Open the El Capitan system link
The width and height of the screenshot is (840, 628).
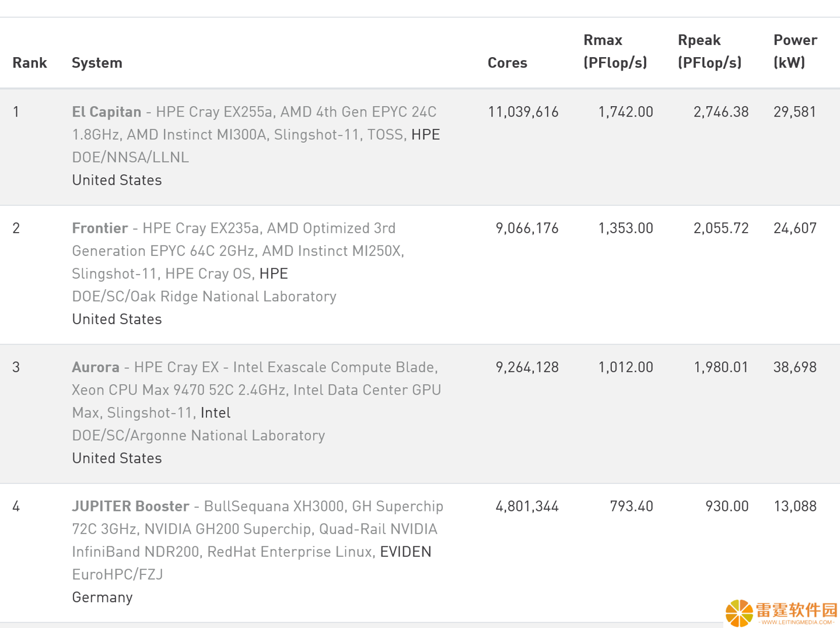[107, 111]
